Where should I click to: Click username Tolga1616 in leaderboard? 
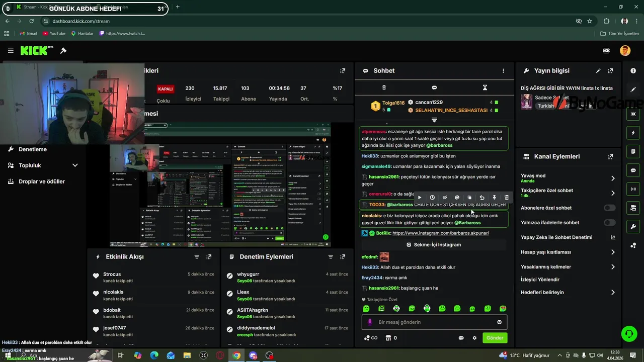pyautogui.click(x=393, y=103)
